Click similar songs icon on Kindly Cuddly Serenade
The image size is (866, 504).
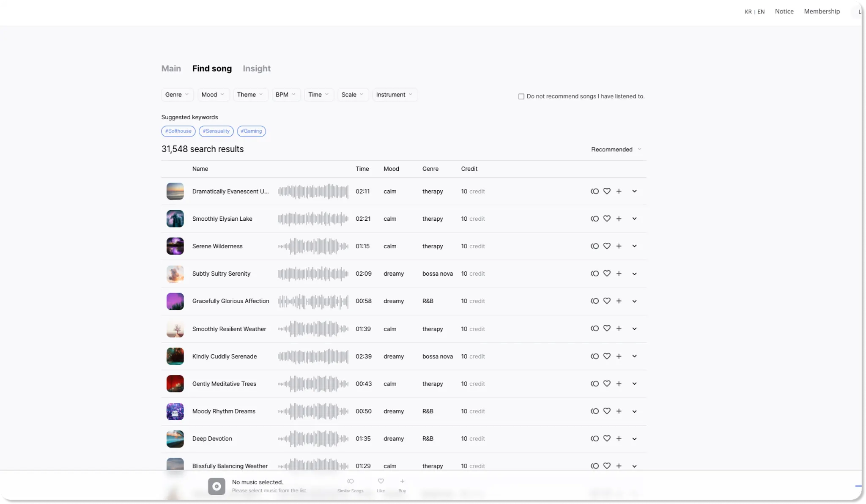tap(595, 356)
